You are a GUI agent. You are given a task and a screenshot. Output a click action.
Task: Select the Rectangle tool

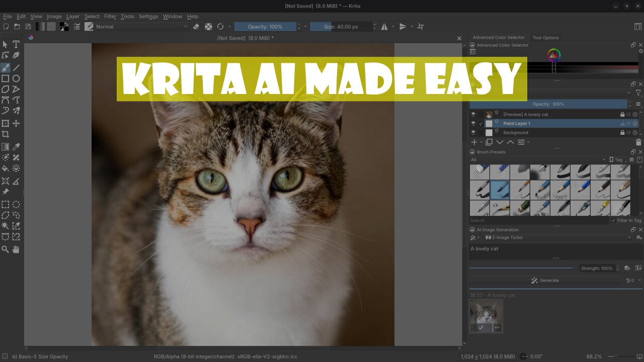pyautogui.click(x=5, y=78)
